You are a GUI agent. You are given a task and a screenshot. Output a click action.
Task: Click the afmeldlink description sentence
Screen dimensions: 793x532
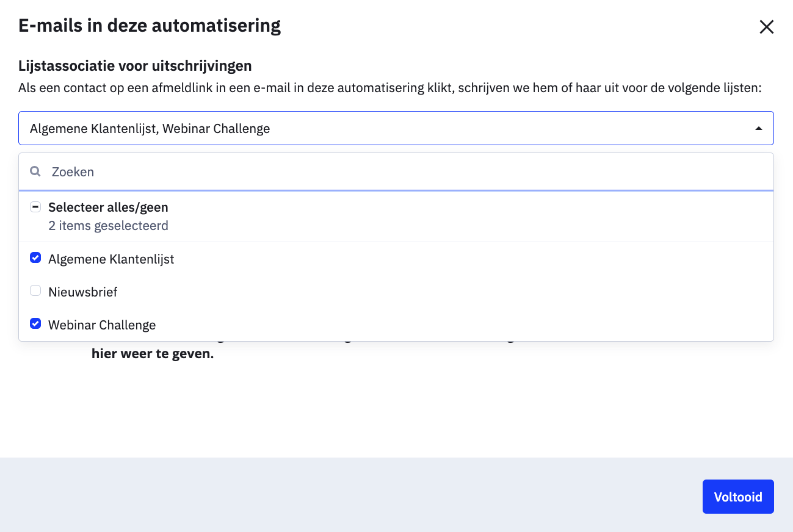[390, 88]
